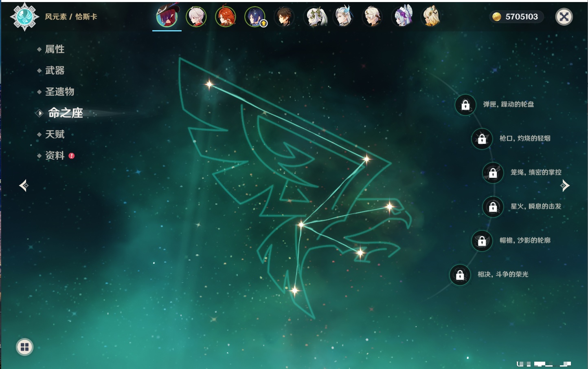This screenshot has height=369, width=588.
Task: Switch to the short white-haired character with dark headband
Action: pos(373,17)
